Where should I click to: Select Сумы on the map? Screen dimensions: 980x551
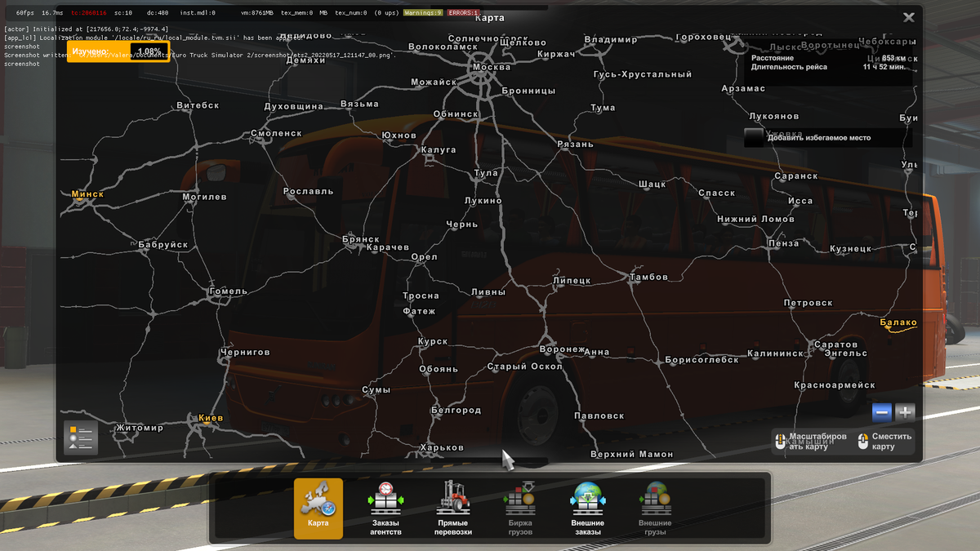(x=376, y=390)
